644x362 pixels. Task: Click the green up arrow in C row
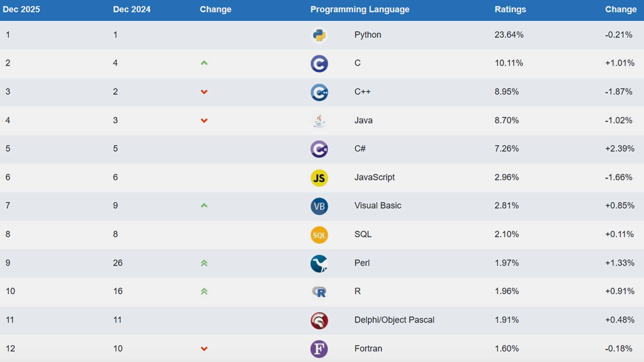click(x=204, y=63)
